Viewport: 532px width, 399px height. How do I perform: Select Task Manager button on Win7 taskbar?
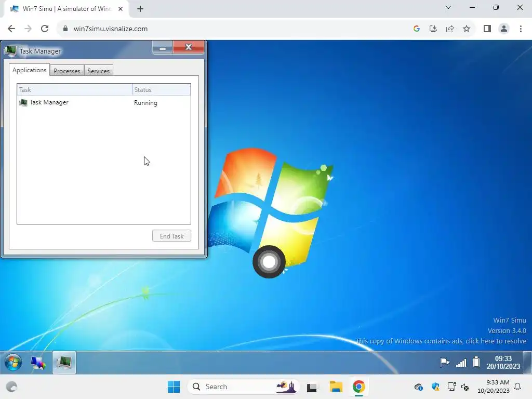[x=64, y=362]
